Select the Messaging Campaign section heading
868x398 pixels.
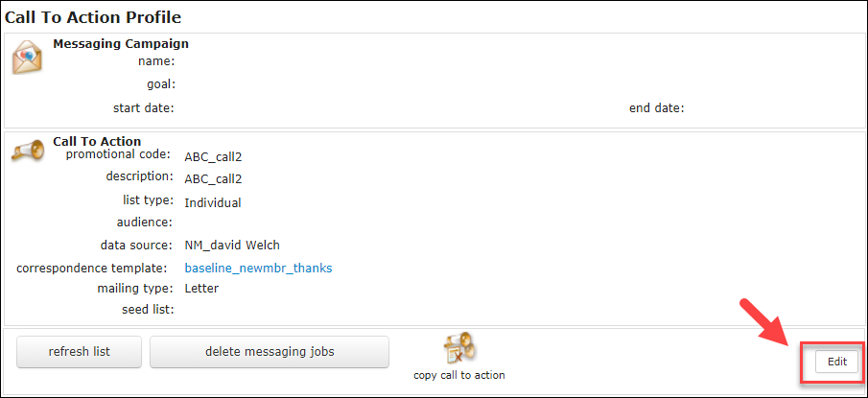[121, 44]
